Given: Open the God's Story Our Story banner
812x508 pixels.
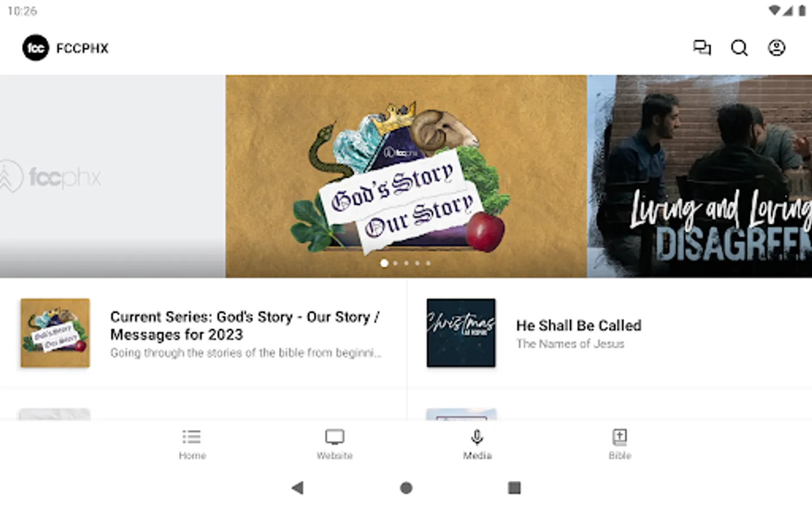Looking at the screenshot, I should 406,176.
